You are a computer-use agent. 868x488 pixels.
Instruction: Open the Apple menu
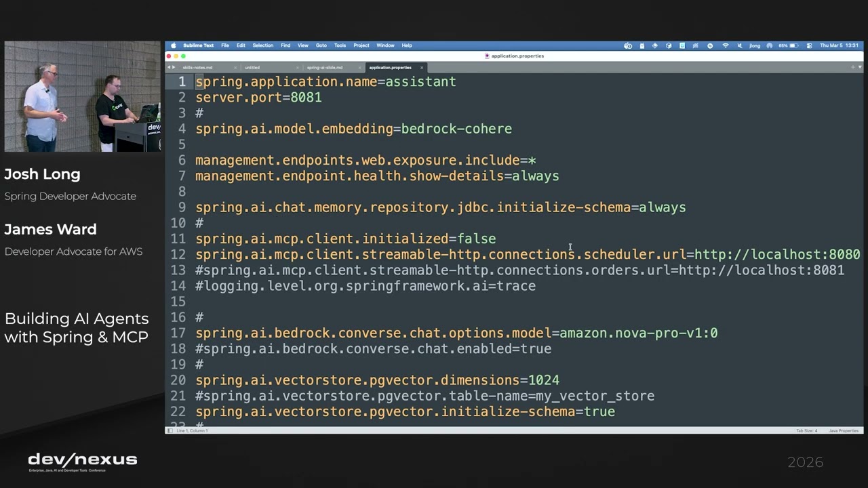pos(174,45)
